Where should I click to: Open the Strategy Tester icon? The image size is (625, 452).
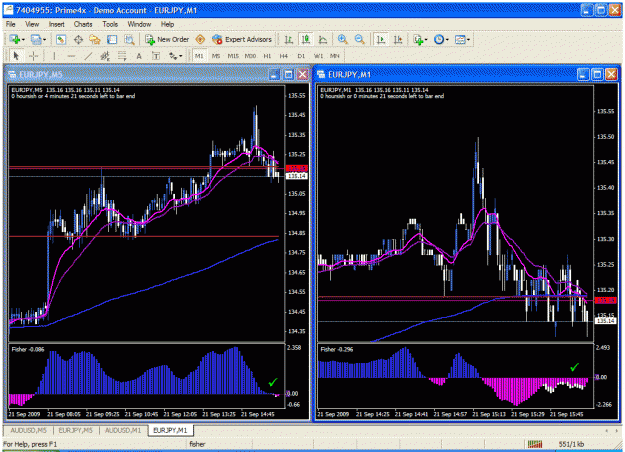(x=129, y=39)
